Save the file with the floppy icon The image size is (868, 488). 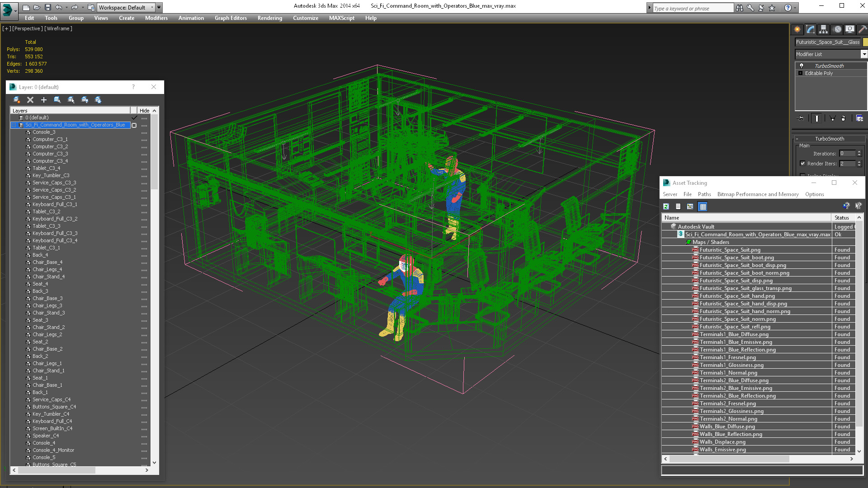pyautogui.click(x=48, y=7)
